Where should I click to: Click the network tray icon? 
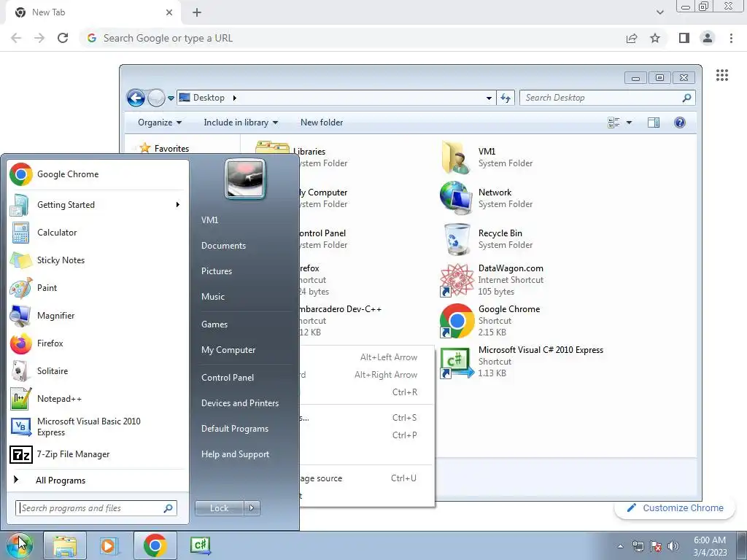click(x=638, y=546)
